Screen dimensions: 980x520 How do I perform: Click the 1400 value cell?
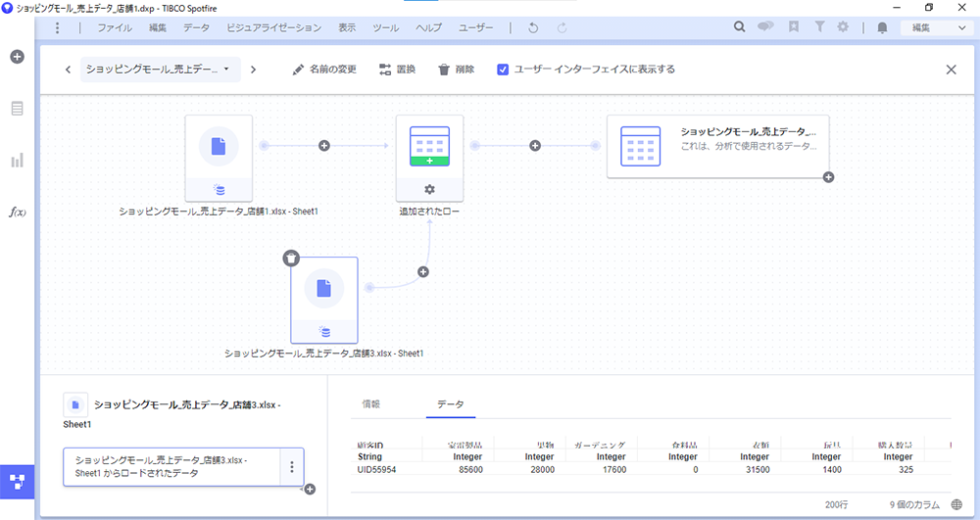(832, 469)
